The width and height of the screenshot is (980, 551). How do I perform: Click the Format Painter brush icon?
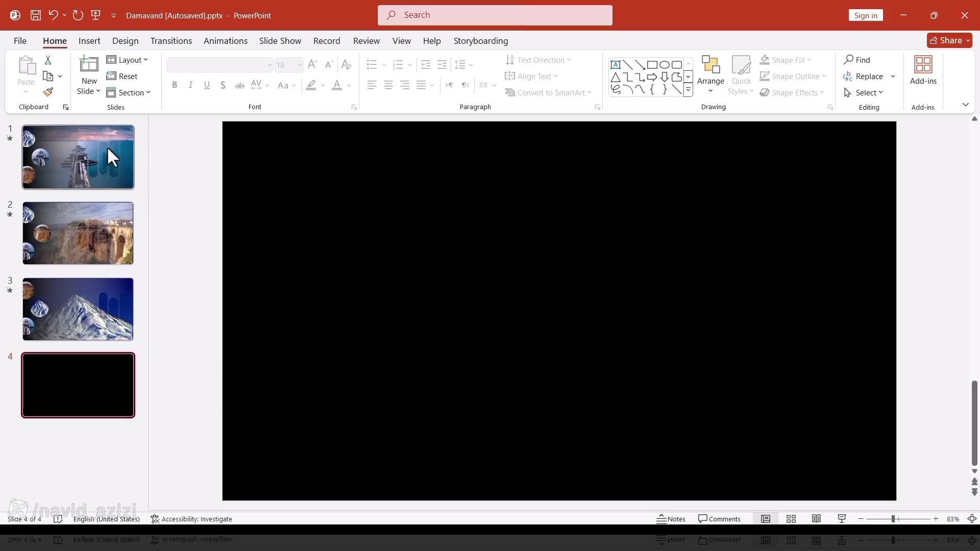(x=48, y=92)
